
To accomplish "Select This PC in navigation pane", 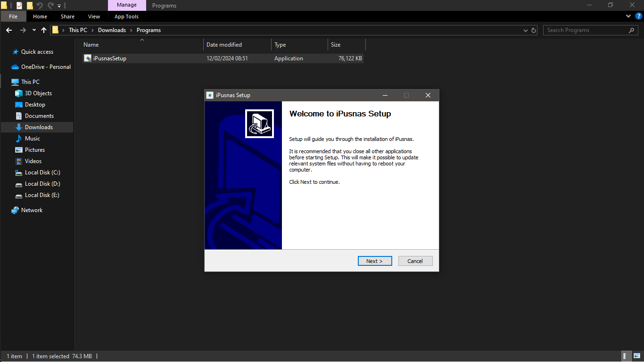I will click(30, 82).
